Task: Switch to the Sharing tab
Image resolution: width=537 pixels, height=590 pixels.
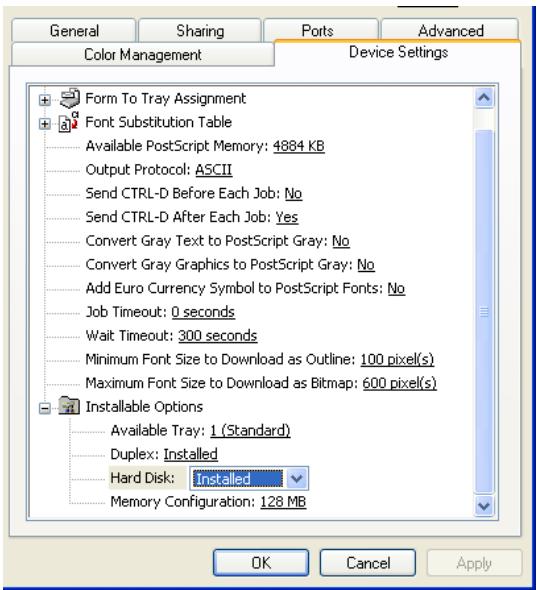Action: (200, 30)
